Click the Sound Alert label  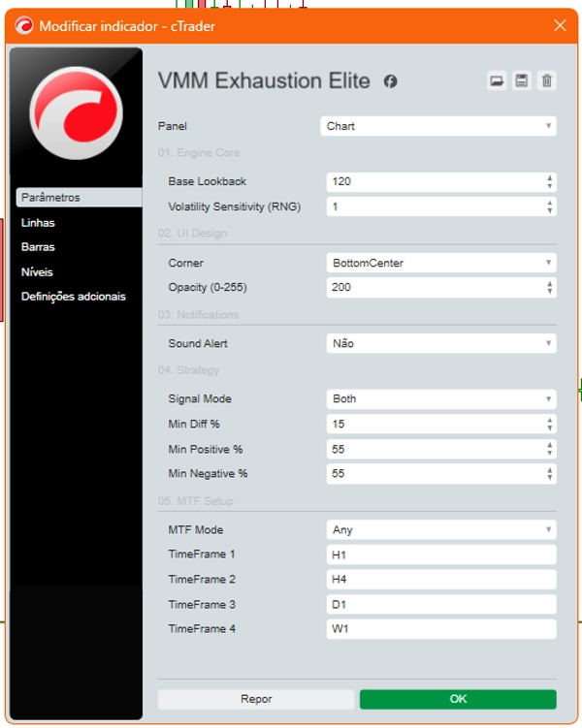[198, 343]
